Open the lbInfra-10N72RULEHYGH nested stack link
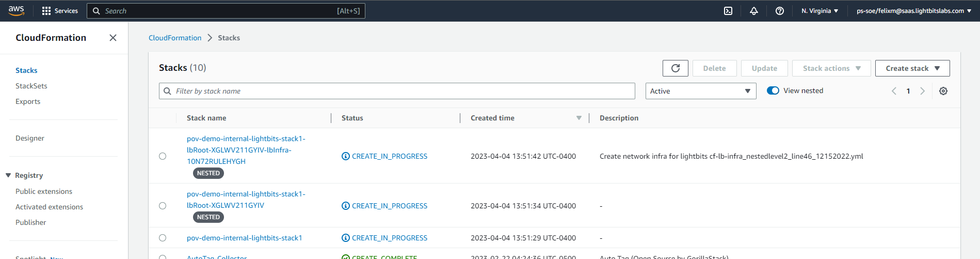Screen dimensions: 980x259 tap(246, 150)
